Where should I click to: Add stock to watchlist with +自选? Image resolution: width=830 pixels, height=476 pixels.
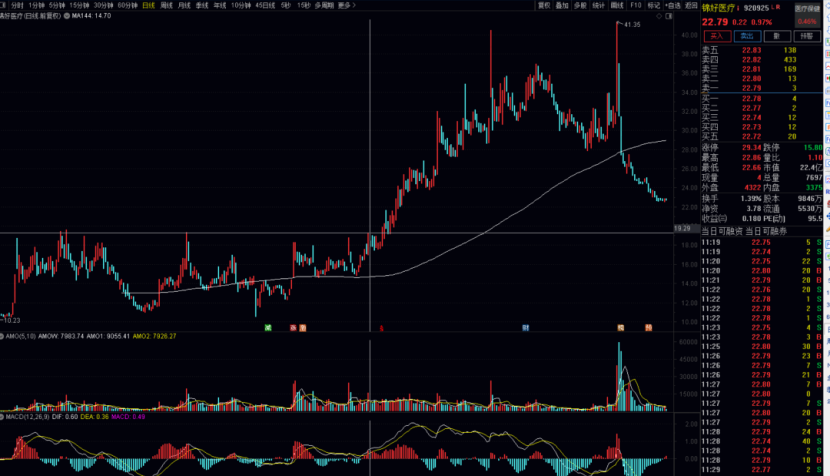pyautogui.click(x=674, y=5)
